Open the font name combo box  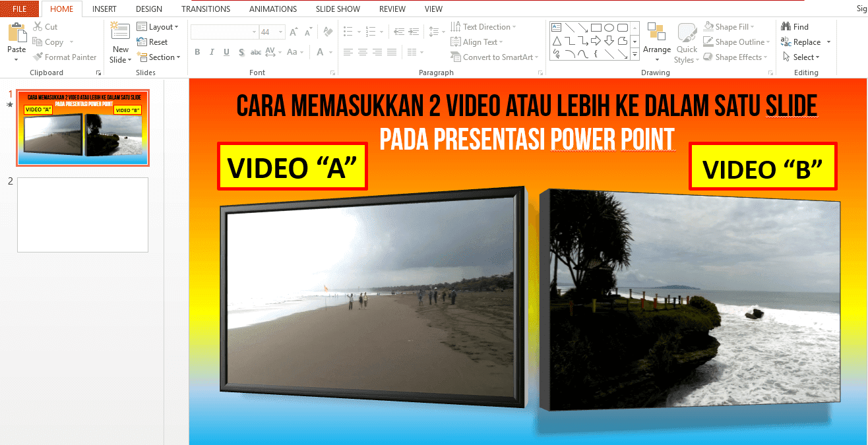click(x=224, y=32)
